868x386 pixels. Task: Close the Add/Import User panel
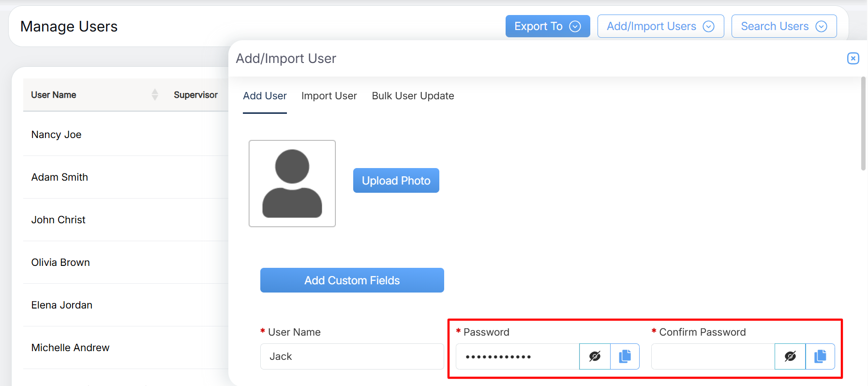coord(853,59)
